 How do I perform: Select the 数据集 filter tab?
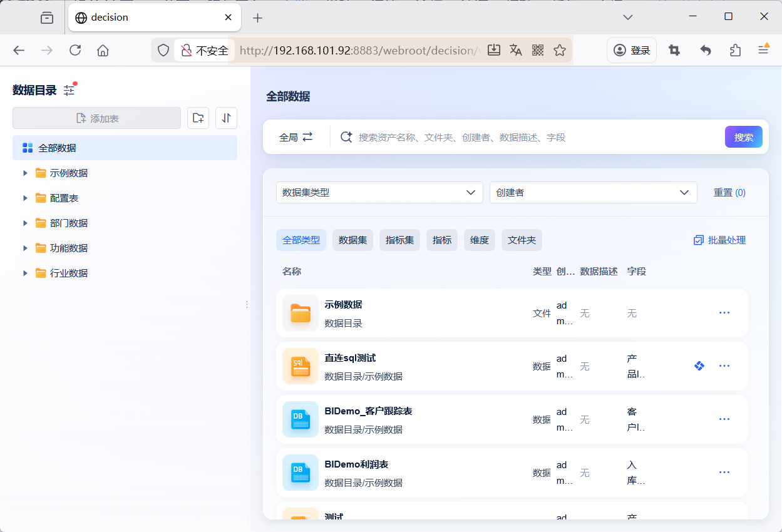(x=352, y=240)
